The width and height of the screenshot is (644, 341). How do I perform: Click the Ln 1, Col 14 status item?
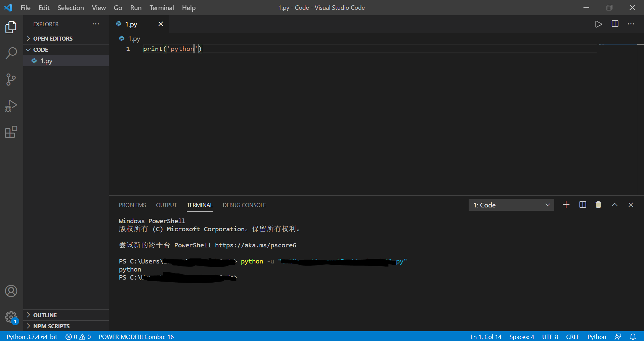(x=486, y=337)
